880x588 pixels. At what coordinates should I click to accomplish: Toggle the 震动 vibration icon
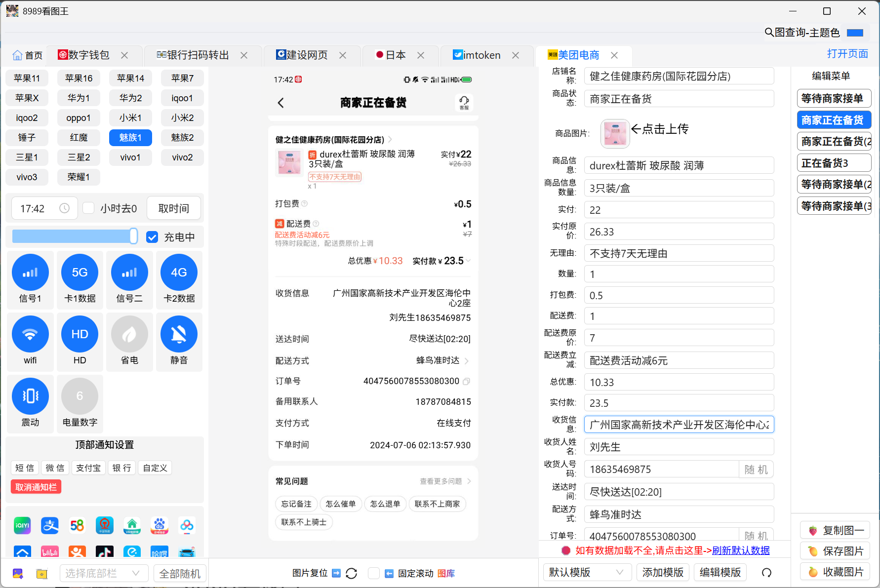pyautogui.click(x=30, y=396)
